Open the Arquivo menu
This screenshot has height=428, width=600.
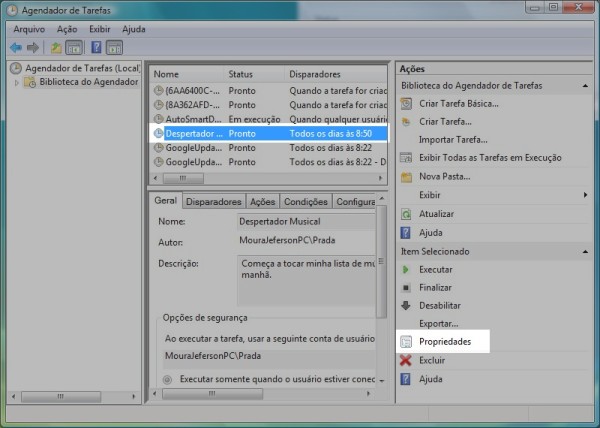pyautogui.click(x=28, y=29)
